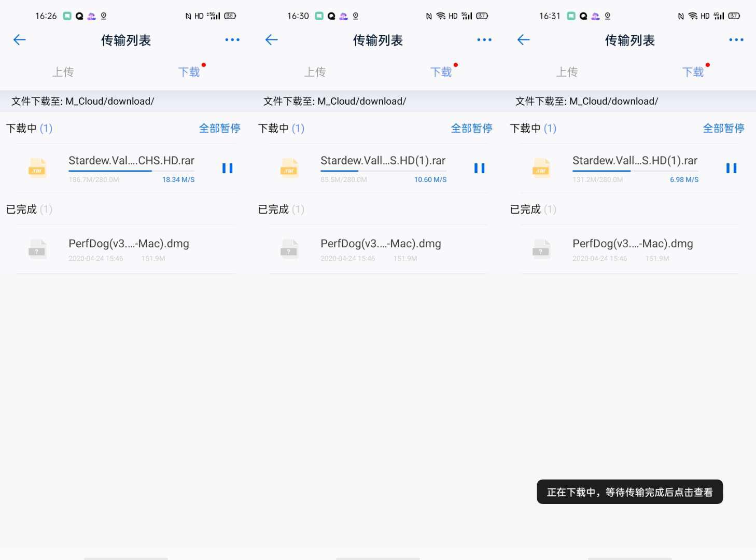Open Stardew.Val....CHS.HD.rar file name
This screenshot has width=756, height=560.
click(x=132, y=161)
